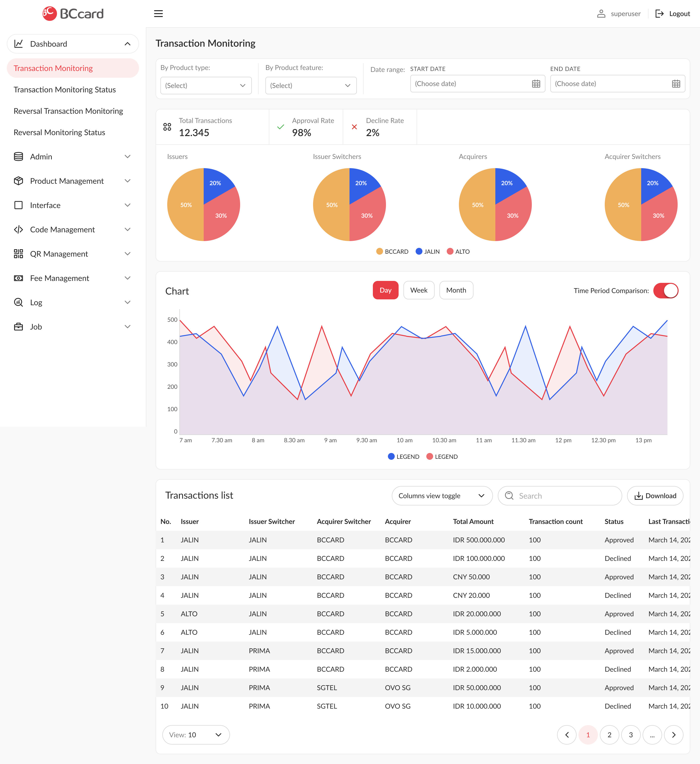Open the Columns view toggle dropdown
Image resolution: width=700 pixels, height=764 pixels.
(x=442, y=495)
